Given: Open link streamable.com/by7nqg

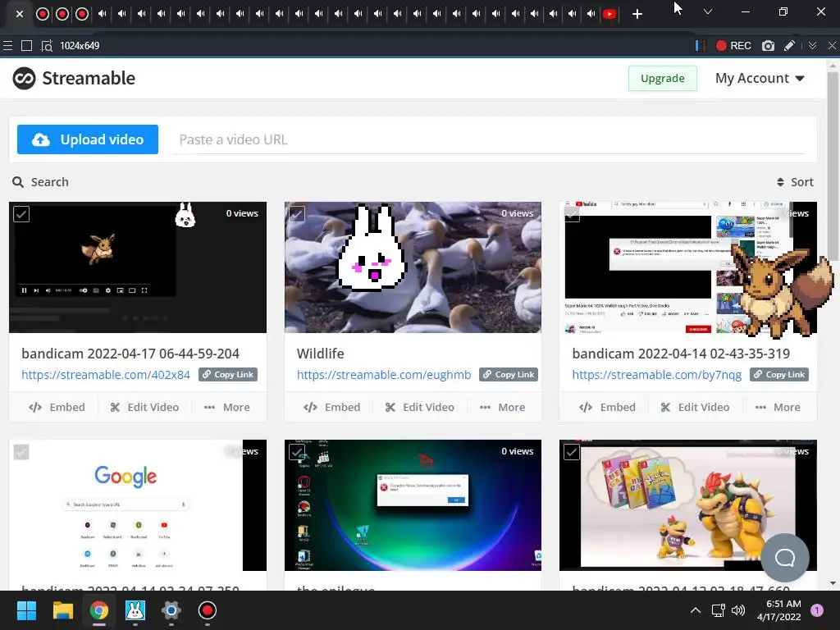Looking at the screenshot, I should 657,374.
